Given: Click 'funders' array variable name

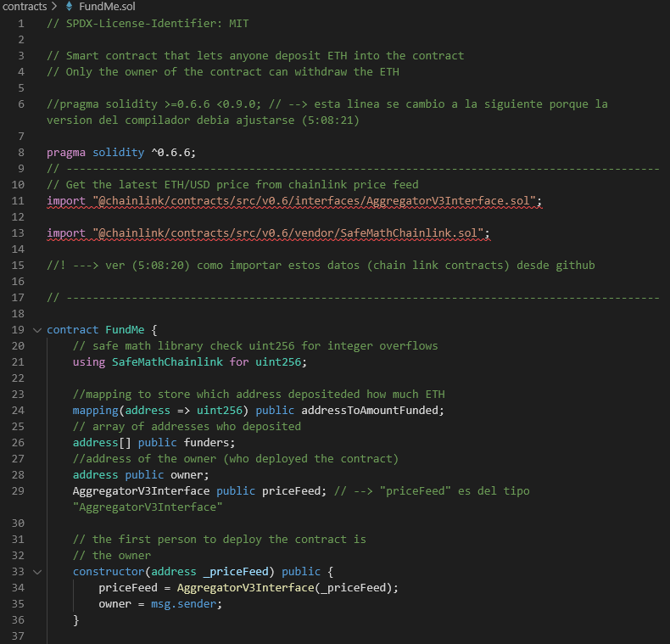Looking at the screenshot, I should [207, 443].
